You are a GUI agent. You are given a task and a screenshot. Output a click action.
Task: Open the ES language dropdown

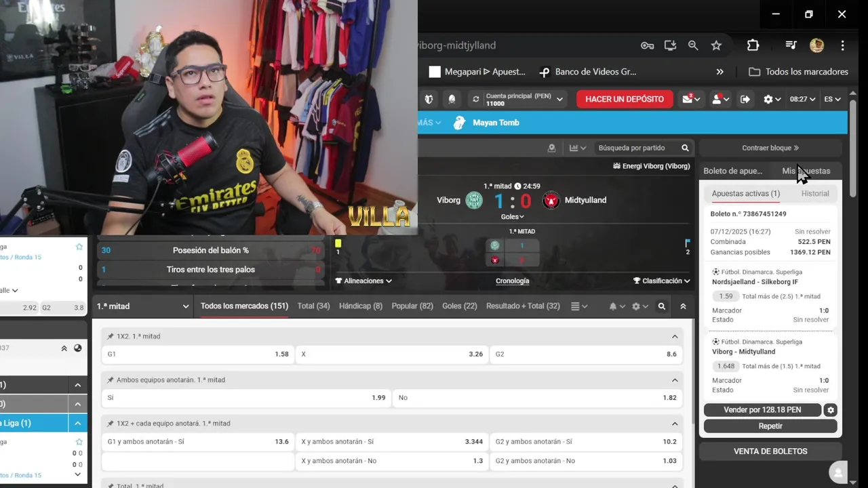832,99
